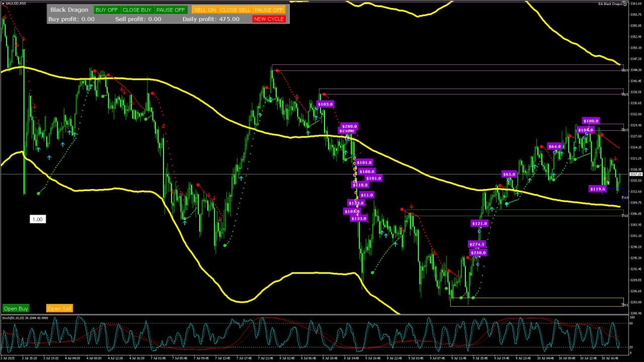Click the $108.0 profit label

(x=366, y=171)
